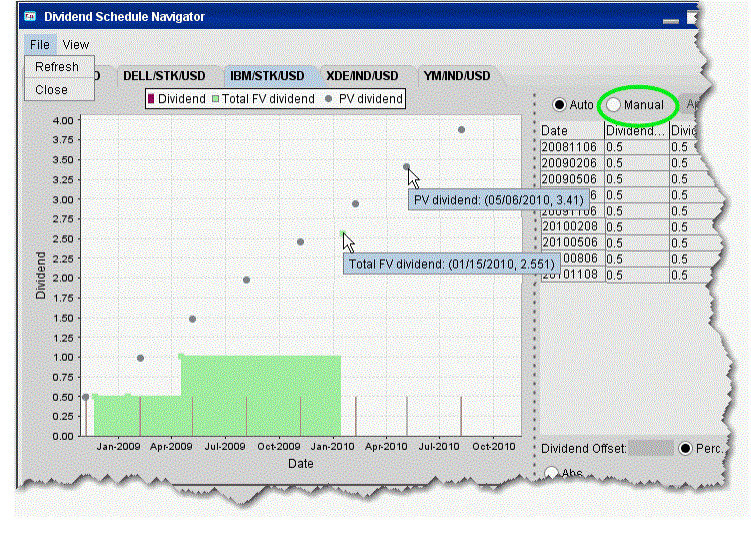The image size is (751, 534).
Task: Click the Total FV dividend point at 2.551
Action: click(343, 234)
